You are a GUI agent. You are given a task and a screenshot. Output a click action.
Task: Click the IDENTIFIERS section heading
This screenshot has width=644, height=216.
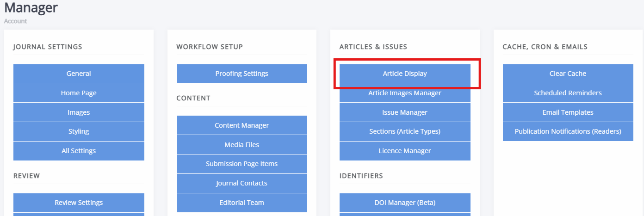click(361, 176)
